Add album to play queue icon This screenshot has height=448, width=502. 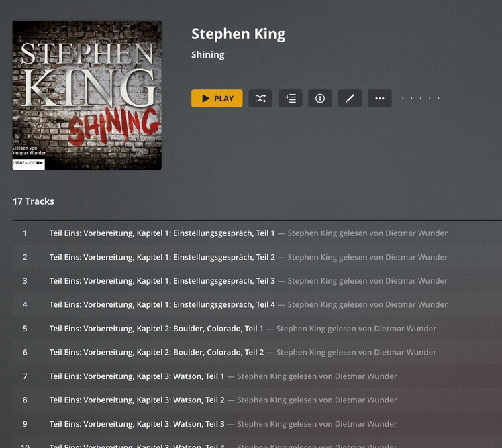[x=290, y=98]
